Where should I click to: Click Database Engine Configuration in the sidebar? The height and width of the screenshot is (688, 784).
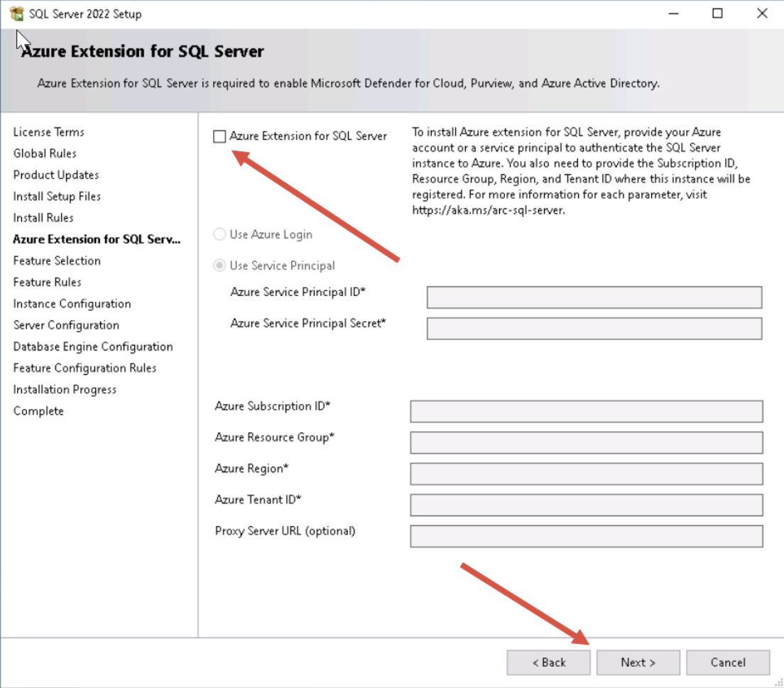pyautogui.click(x=93, y=346)
